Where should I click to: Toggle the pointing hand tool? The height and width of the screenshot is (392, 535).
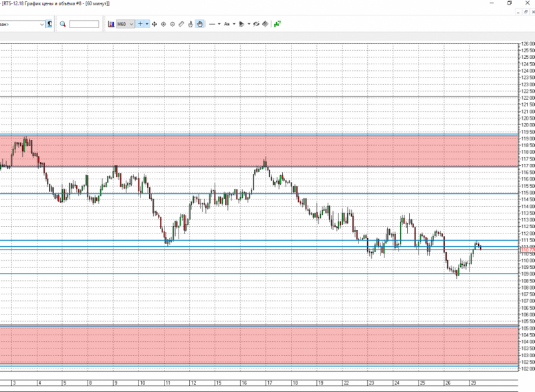click(191, 24)
